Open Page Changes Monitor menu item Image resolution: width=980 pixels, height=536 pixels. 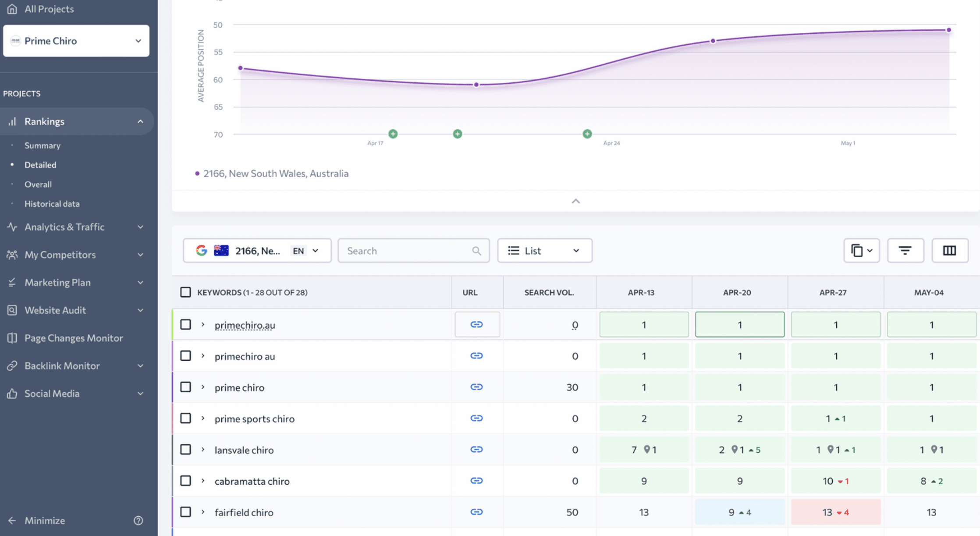[x=74, y=338]
